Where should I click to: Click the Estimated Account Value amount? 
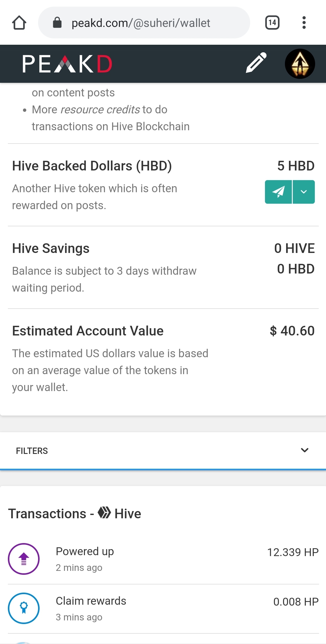(x=292, y=331)
